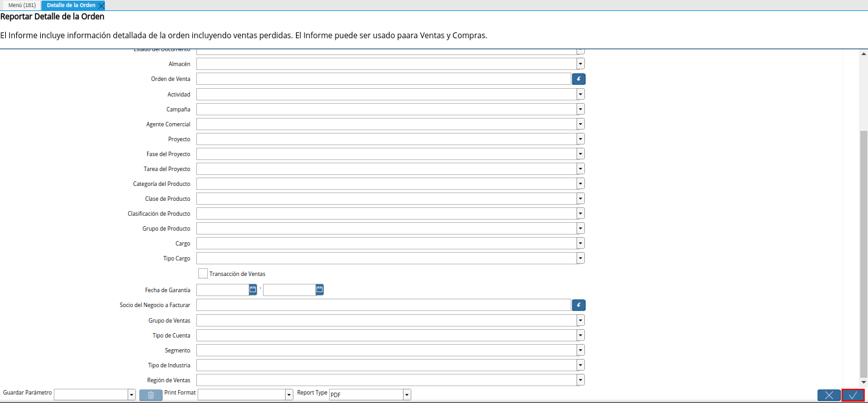Open the Fecha de Garantía end date calendar
This screenshot has width=868, height=403.
point(320,290)
